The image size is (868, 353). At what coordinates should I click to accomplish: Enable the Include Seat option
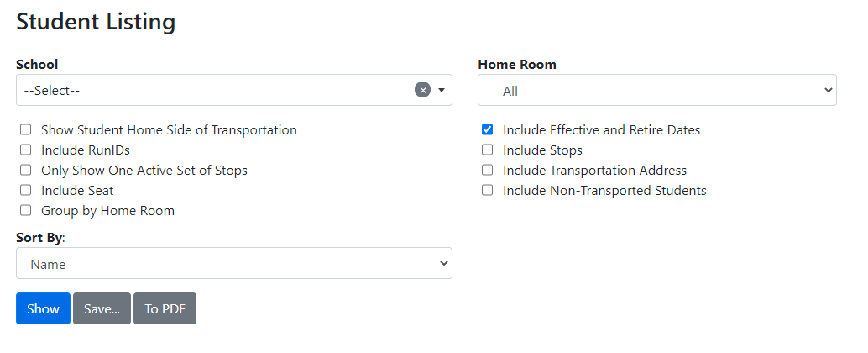(26, 191)
